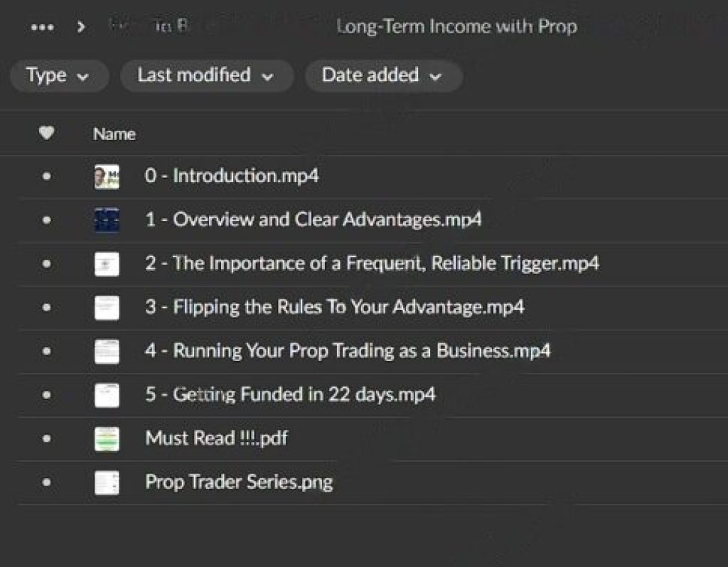This screenshot has width=728, height=567.
Task: Click the breadcrumb chevron arrow
Action: click(x=81, y=28)
